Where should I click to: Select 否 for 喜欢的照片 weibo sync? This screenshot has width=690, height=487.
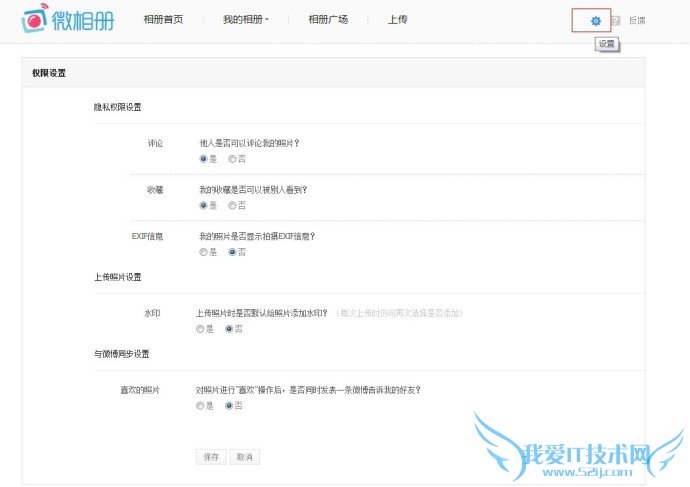coord(229,406)
